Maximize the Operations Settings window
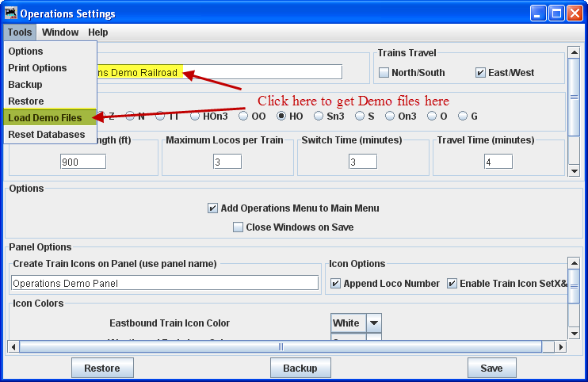Viewport: 588px width, 382px height. 556,13
